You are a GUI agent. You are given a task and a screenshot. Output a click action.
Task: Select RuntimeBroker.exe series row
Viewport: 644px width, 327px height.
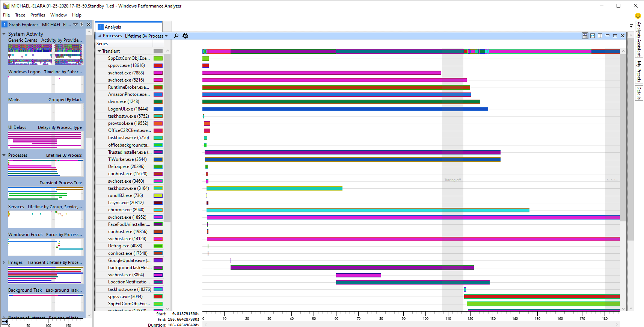(x=130, y=87)
